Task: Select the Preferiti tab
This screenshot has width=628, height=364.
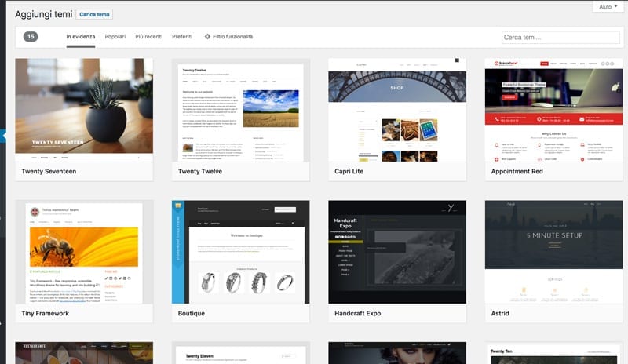Action: [x=182, y=37]
